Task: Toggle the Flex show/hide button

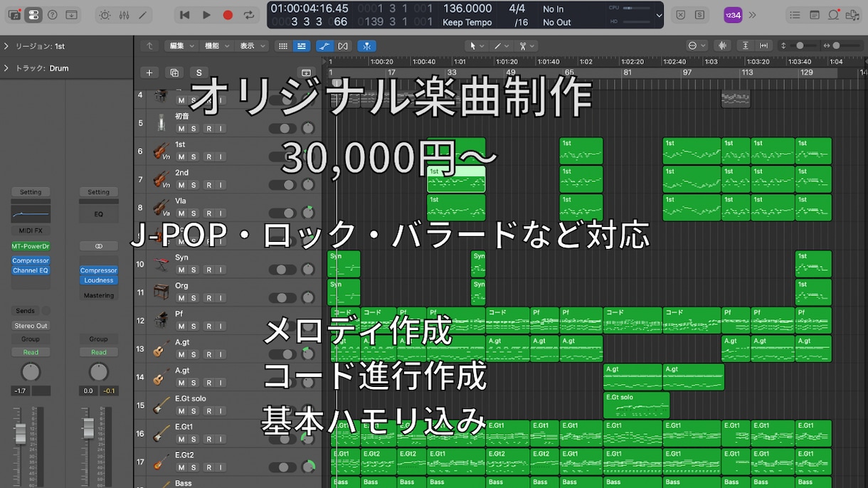Action: coord(344,46)
